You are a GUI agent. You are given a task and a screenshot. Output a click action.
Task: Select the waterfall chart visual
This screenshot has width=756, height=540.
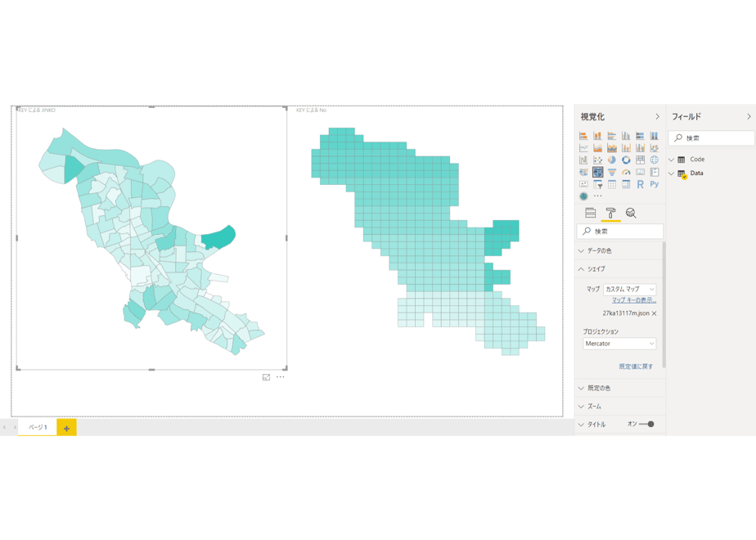click(583, 160)
